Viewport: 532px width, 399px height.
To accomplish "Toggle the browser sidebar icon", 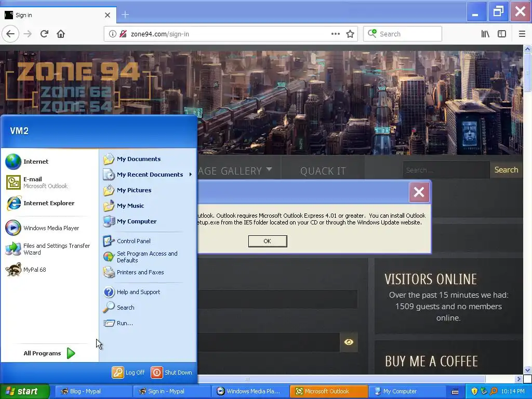I will 502,34.
